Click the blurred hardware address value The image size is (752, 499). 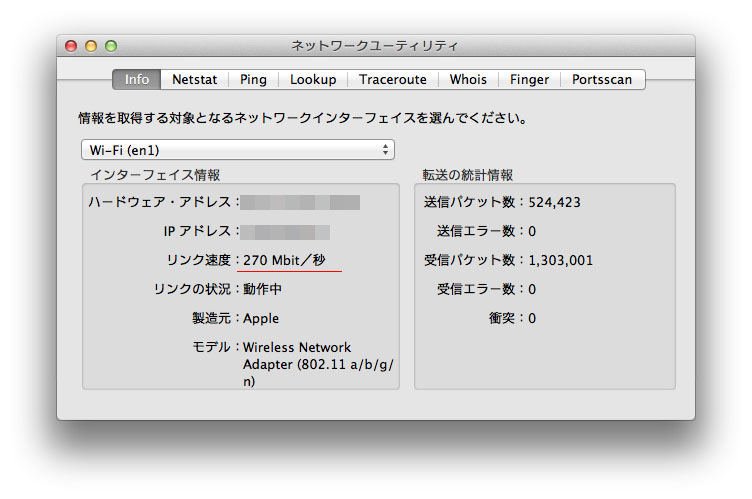300,202
